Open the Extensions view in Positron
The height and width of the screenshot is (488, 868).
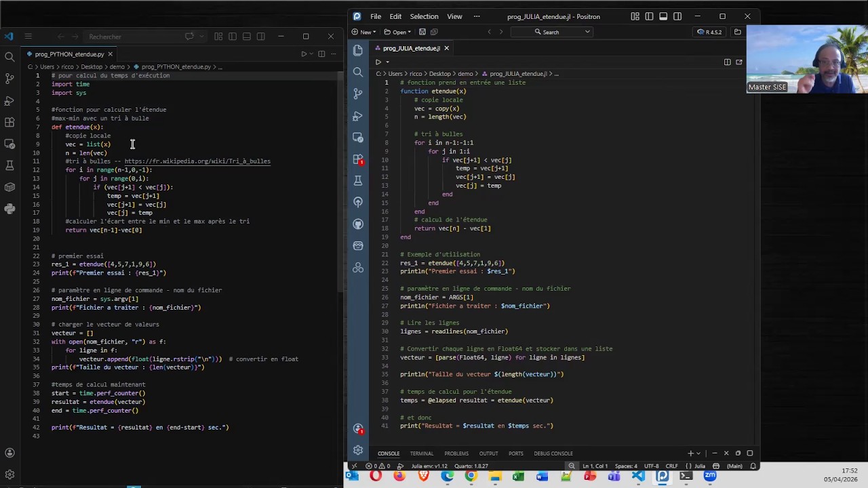click(x=358, y=159)
